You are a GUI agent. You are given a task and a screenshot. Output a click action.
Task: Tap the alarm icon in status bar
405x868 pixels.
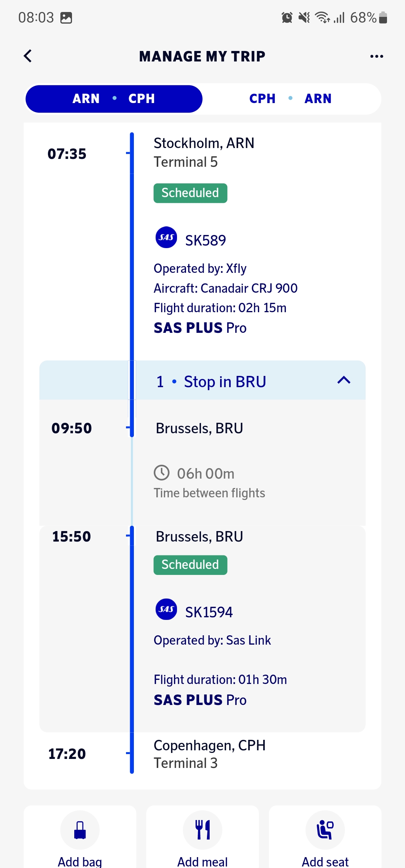[x=287, y=18]
